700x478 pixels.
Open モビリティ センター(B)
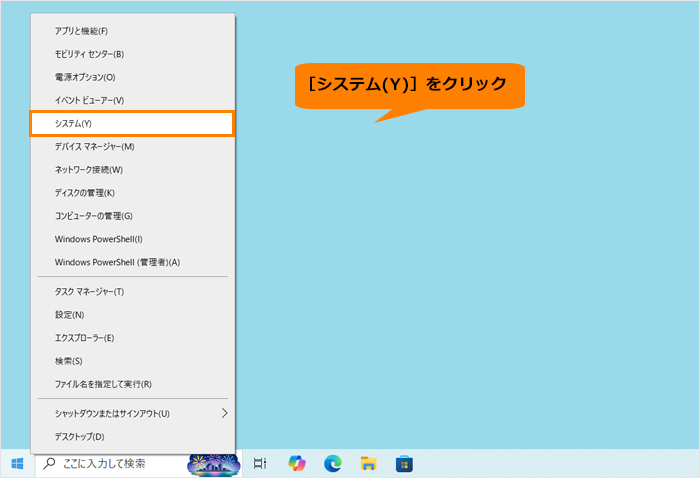coord(133,54)
